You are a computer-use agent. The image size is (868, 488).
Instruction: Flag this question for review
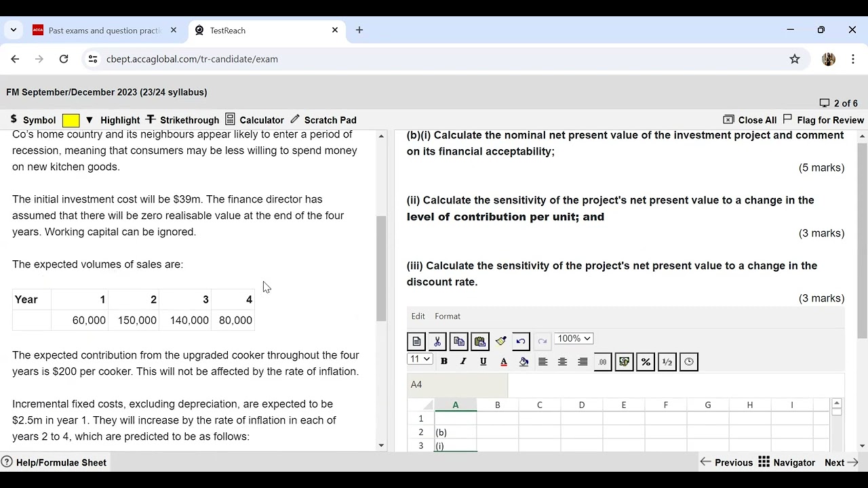coord(823,120)
